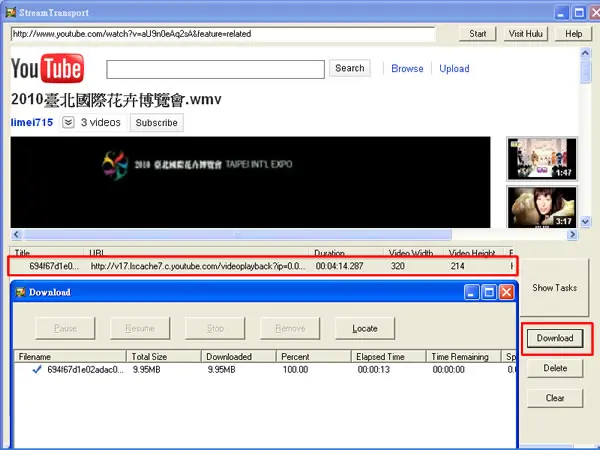600x450 pixels.
Task: Select the download file 694f67d1e02adac0...
Action: pos(85,370)
